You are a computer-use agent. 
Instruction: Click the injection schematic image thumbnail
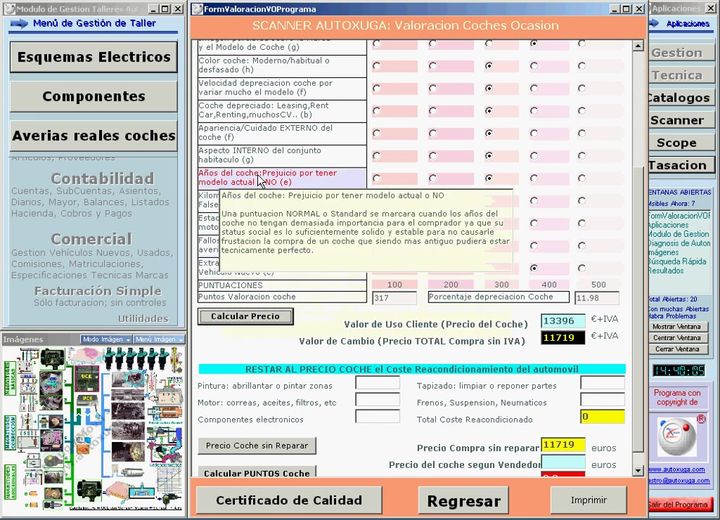point(93,429)
